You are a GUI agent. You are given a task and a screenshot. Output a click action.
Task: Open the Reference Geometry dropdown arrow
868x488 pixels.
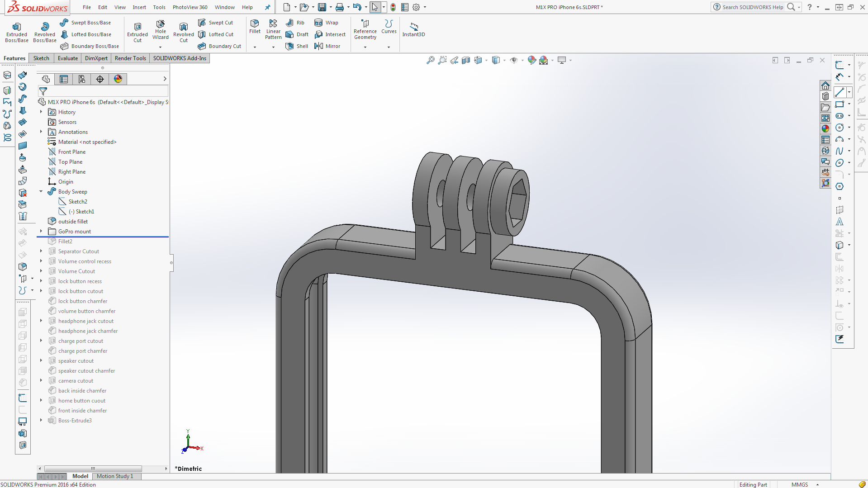[365, 47]
